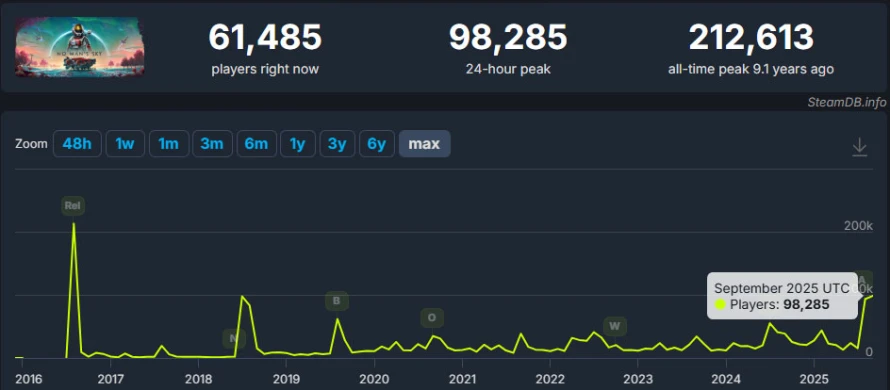The width and height of the screenshot is (890, 390).
Task: Click the 2016 release spike peak on chart
Action: click(x=74, y=224)
